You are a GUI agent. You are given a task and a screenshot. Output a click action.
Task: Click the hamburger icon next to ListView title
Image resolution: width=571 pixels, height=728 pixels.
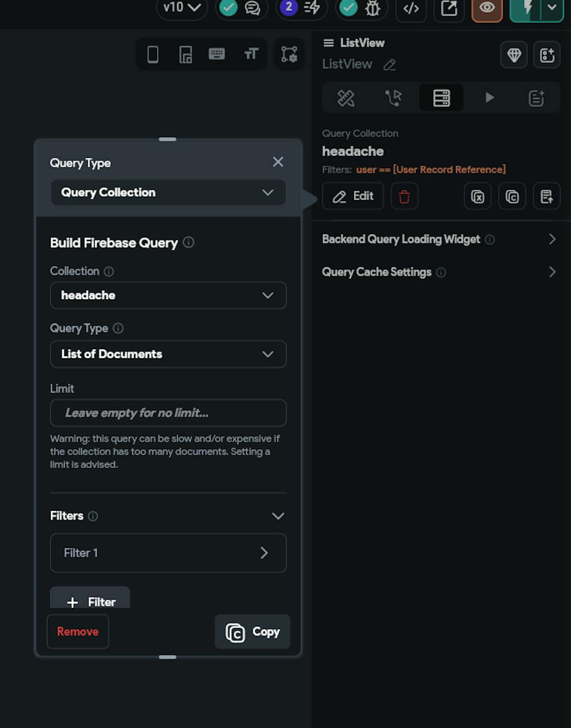[x=328, y=43]
